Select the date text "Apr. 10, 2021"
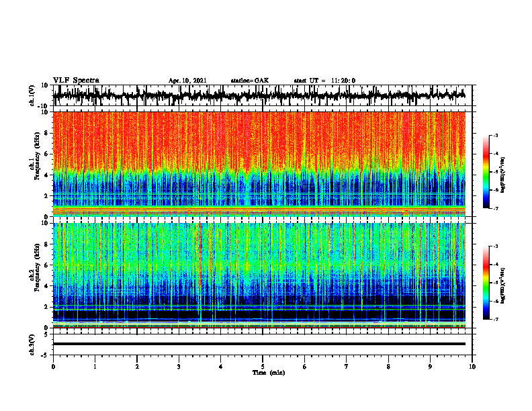Image resolution: width=532 pixels, height=411 pixels. (x=187, y=81)
